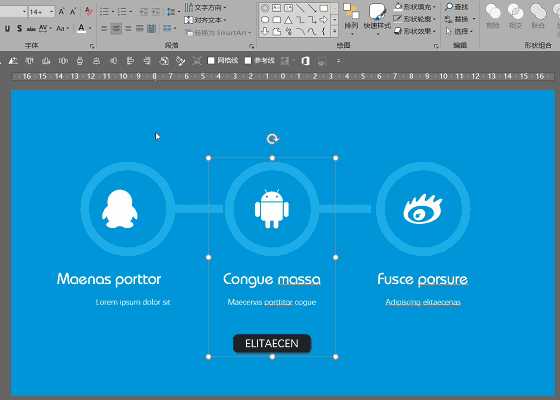Select the Android robot icon on slide
The image size is (560, 400).
pyautogui.click(x=272, y=209)
